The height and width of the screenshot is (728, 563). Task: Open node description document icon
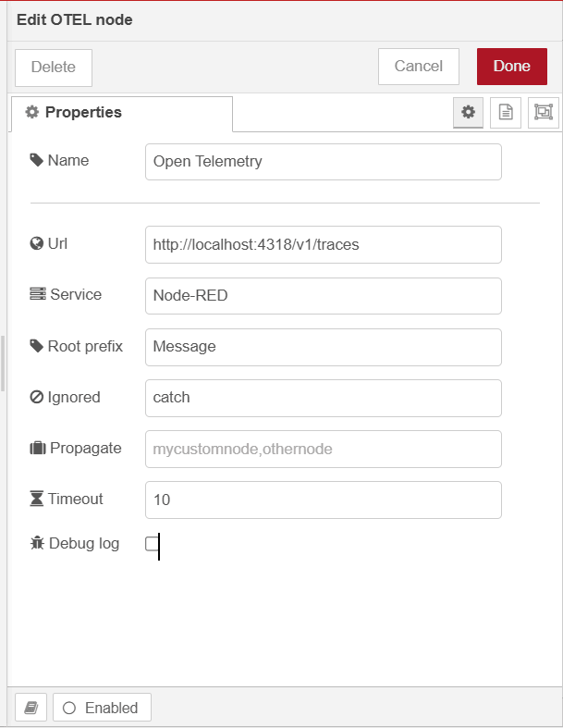pos(506,112)
